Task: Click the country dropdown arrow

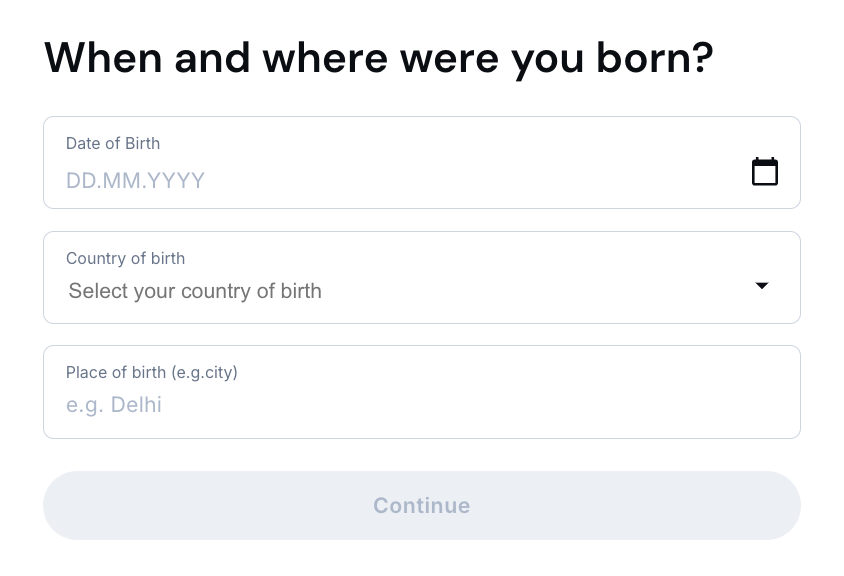Action: pyautogui.click(x=762, y=286)
